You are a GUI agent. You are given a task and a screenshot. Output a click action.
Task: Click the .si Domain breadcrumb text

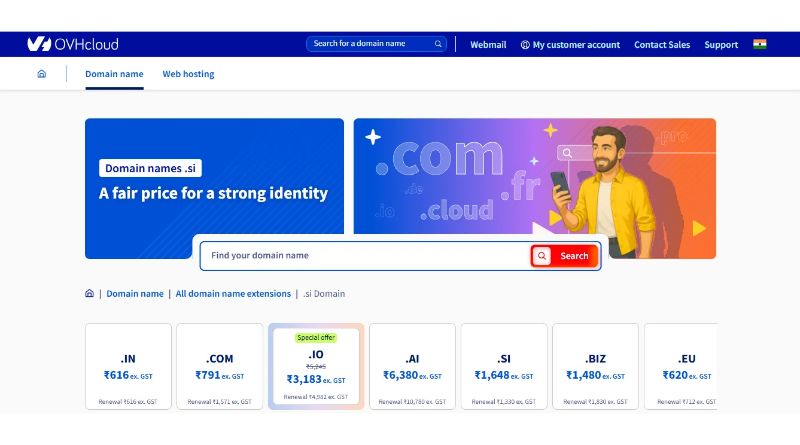(x=324, y=294)
